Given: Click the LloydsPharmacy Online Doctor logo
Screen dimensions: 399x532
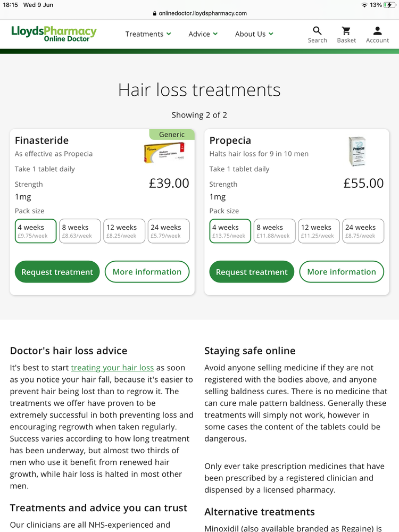Looking at the screenshot, I should [x=54, y=34].
